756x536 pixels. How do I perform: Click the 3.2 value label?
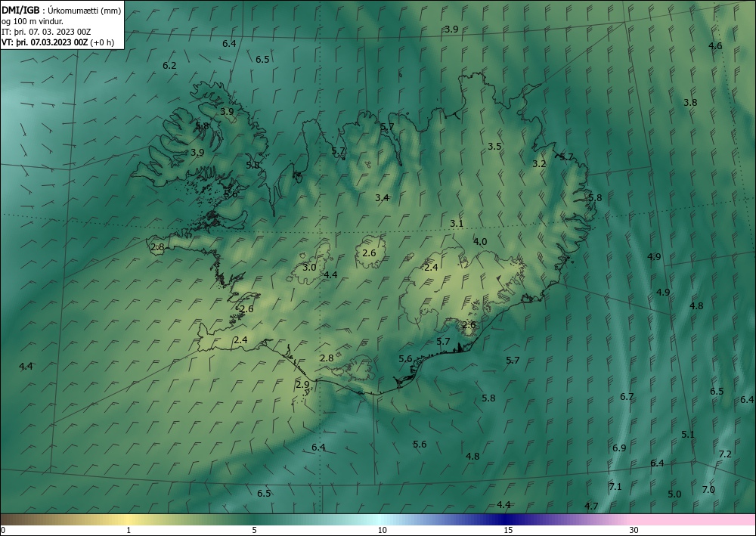coord(539,164)
